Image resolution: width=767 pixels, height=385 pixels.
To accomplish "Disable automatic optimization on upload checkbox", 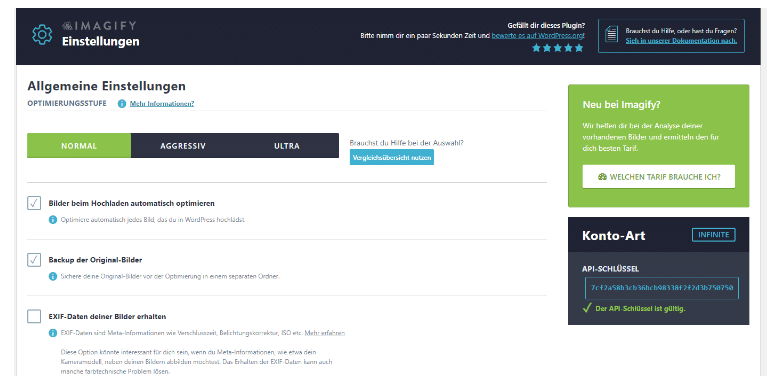I will pyautogui.click(x=34, y=203).
